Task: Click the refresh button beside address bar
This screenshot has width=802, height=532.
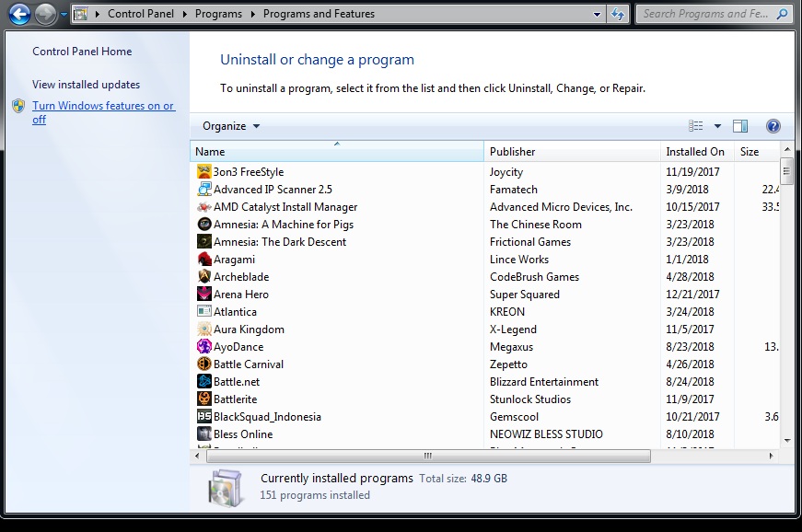Action: (618, 14)
